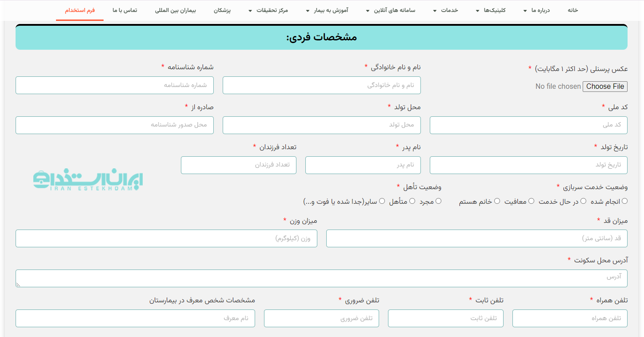Select the "خانم هستم" option
This screenshot has height=337, width=644.
coord(496,201)
